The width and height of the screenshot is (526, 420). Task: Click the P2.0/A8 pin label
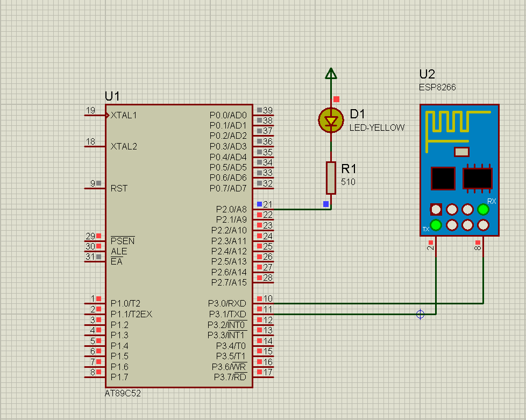click(x=231, y=209)
